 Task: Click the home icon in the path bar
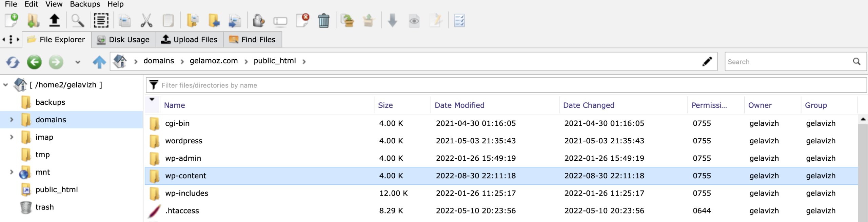[x=120, y=61]
